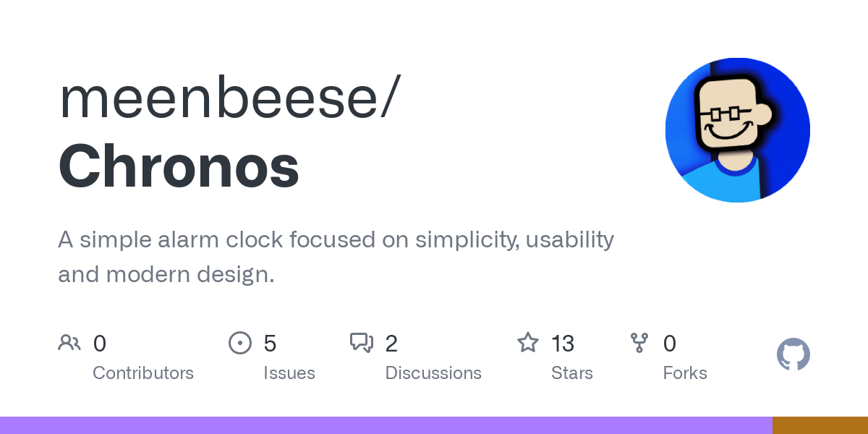Open the meenbeese profile avatar

737,130
